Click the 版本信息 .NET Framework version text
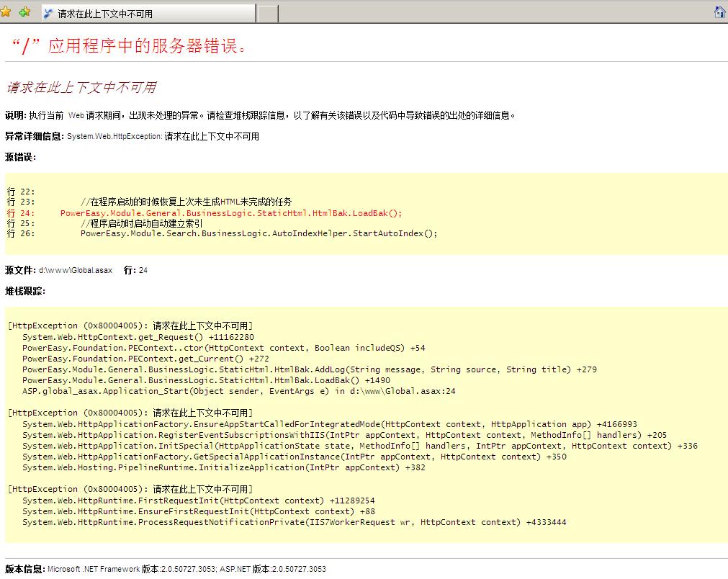 186,569
